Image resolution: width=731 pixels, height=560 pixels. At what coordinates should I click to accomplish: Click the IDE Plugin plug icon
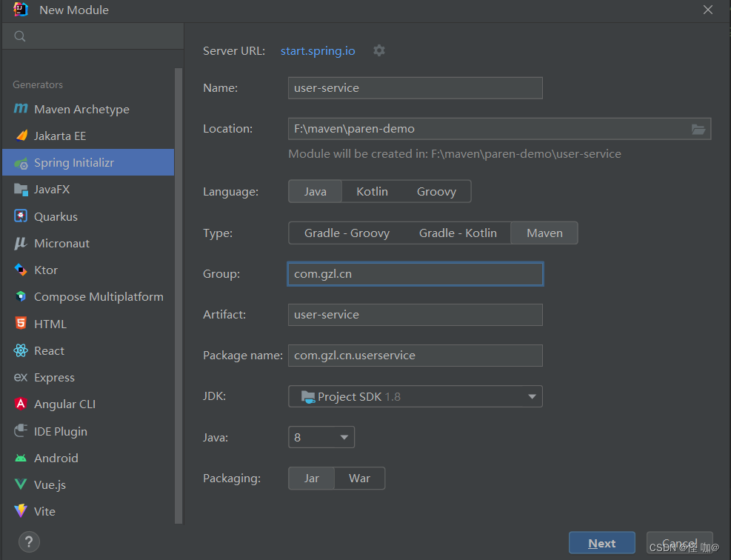[x=21, y=430]
